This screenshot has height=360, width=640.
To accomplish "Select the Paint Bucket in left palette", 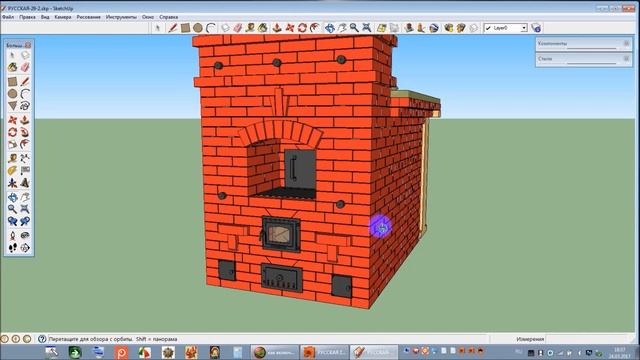I will [x=13, y=67].
